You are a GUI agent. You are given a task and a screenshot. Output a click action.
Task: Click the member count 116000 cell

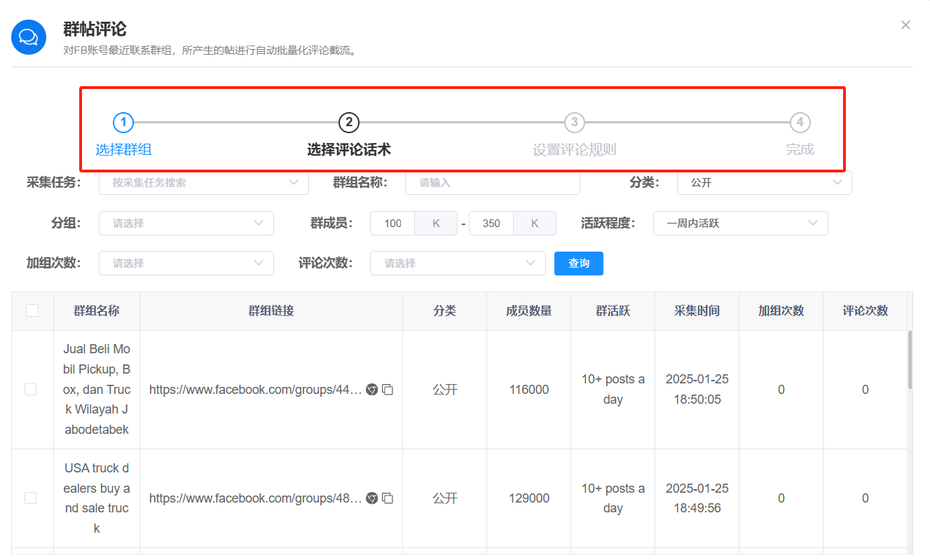pyautogui.click(x=529, y=390)
